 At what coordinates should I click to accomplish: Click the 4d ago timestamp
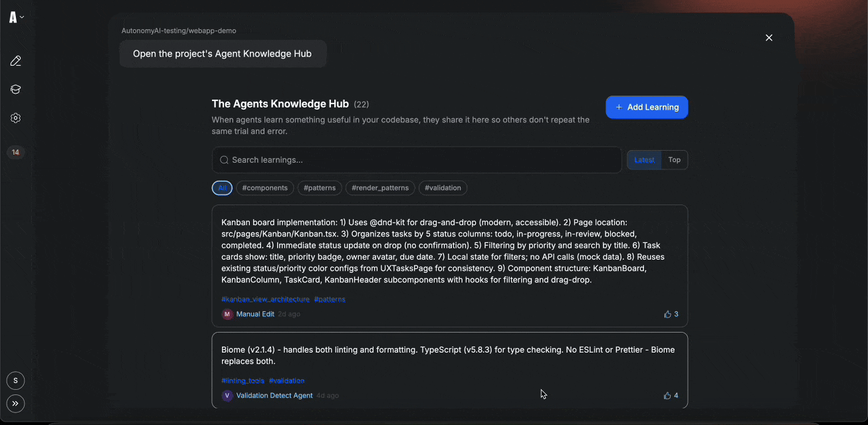tap(328, 396)
